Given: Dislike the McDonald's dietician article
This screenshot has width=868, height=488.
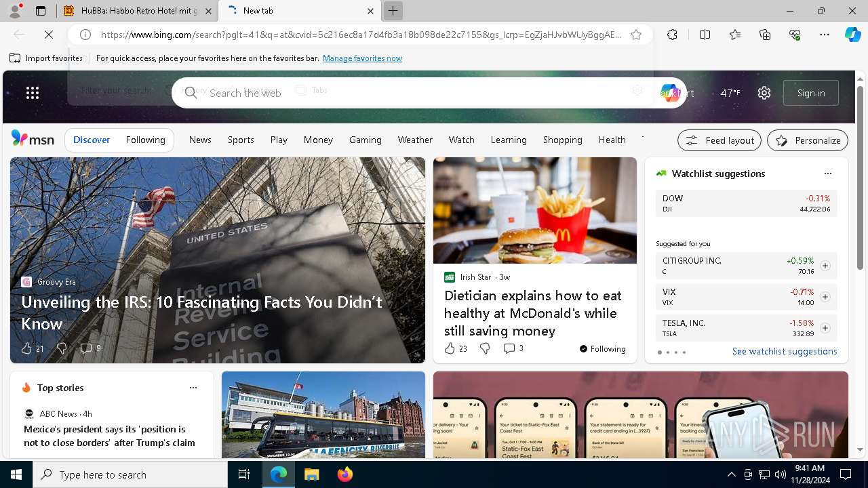Looking at the screenshot, I should [485, 348].
